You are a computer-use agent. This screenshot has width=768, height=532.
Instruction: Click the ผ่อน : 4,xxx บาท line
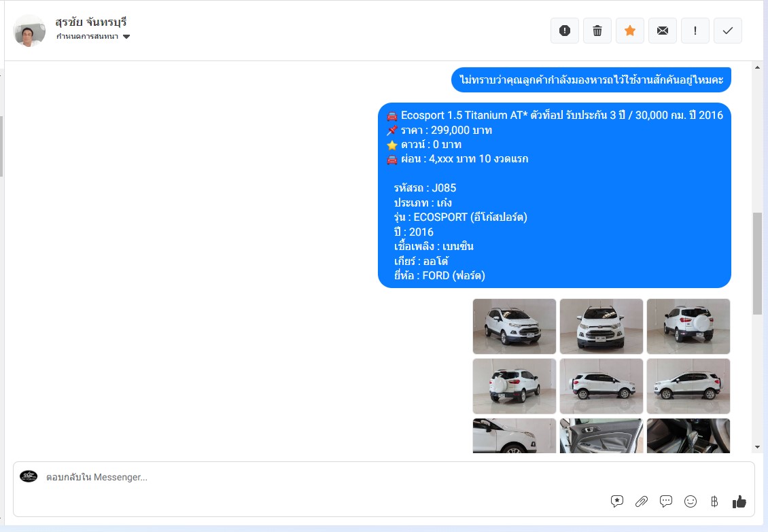point(464,159)
